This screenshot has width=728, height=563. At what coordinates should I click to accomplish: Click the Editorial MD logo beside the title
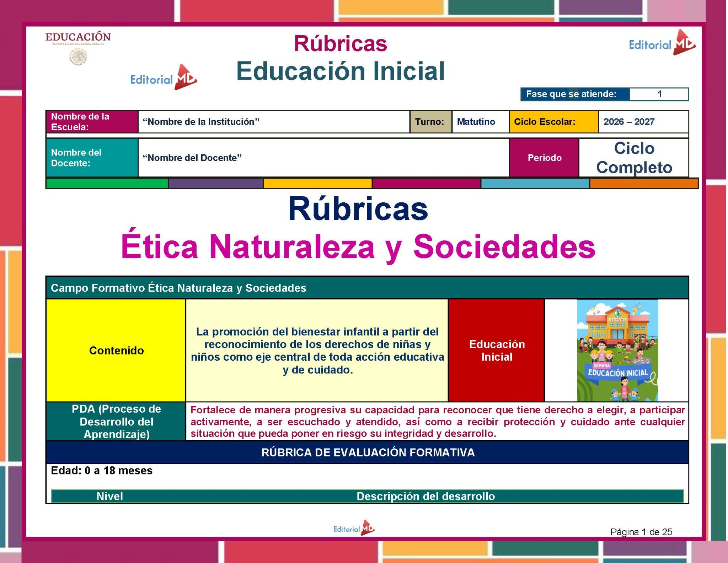pyautogui.click(x=164, y=78)
